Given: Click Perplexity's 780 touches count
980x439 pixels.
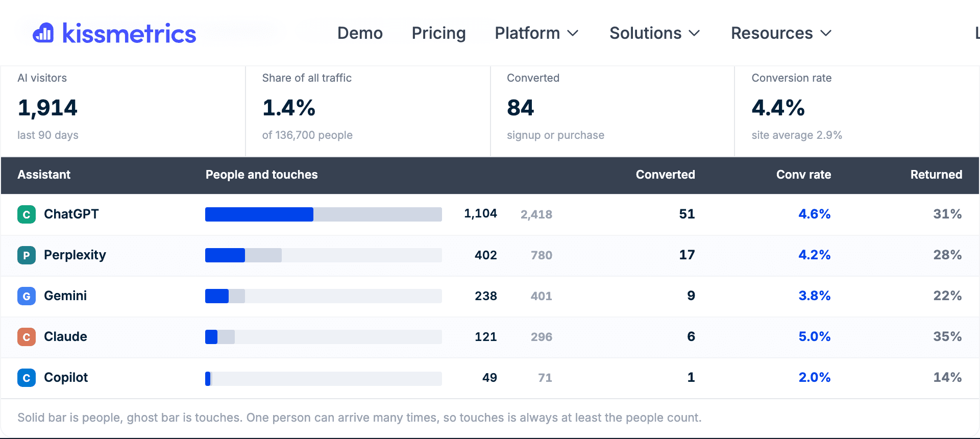Looking at the screenshot, I should click(542, 255).
